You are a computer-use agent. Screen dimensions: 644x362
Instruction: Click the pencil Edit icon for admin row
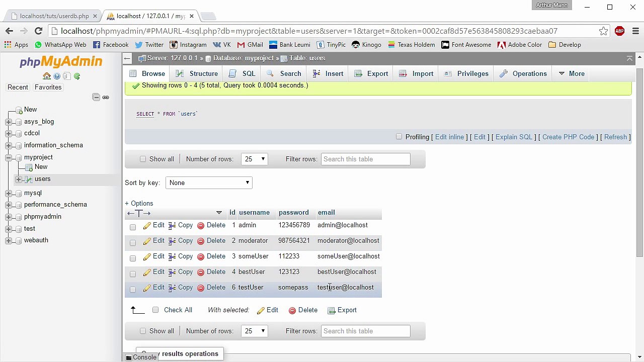coord(147,226)
